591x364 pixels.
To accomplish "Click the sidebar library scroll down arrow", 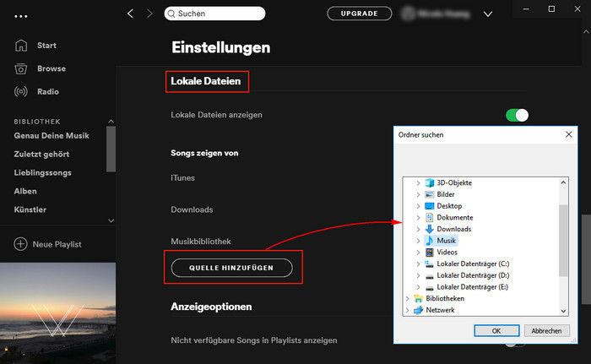I will point(111,220).
